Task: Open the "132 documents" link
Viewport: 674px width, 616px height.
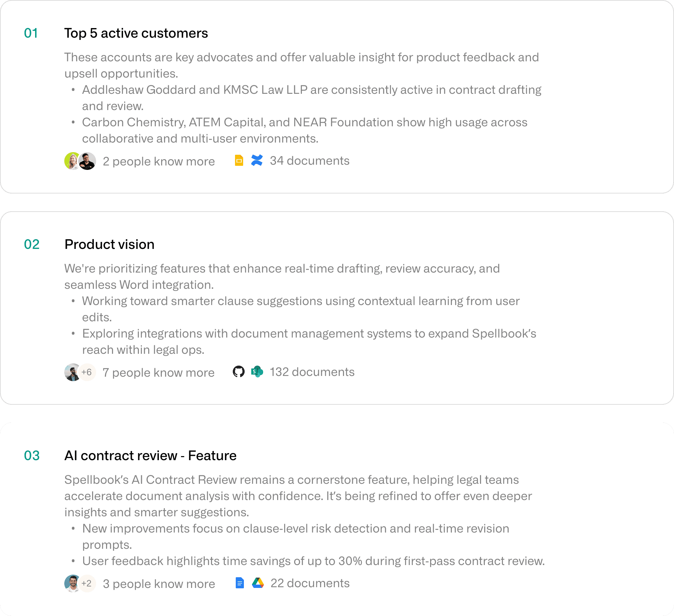Action: coord(312,372)
